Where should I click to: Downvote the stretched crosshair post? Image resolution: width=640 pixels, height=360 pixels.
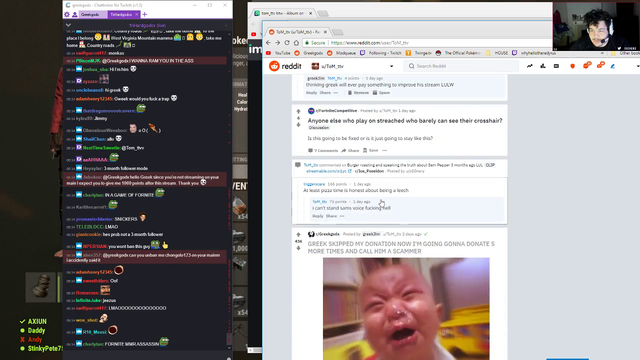[298, 125]
